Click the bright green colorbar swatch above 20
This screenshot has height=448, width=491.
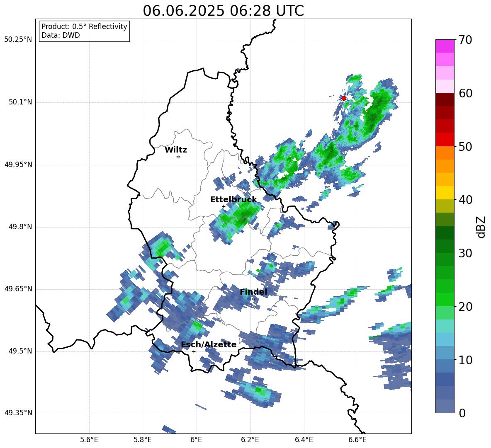click(x=445, y=299)
